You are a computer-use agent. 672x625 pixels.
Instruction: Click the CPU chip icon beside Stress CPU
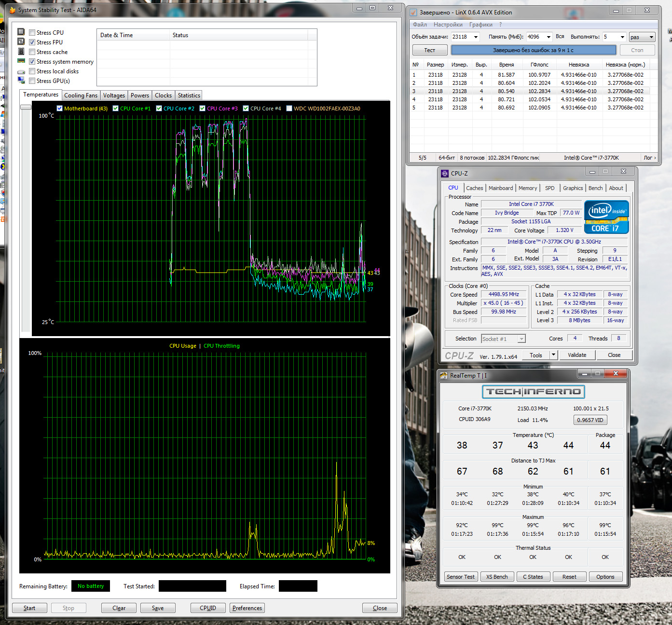[x=21, y=32]
